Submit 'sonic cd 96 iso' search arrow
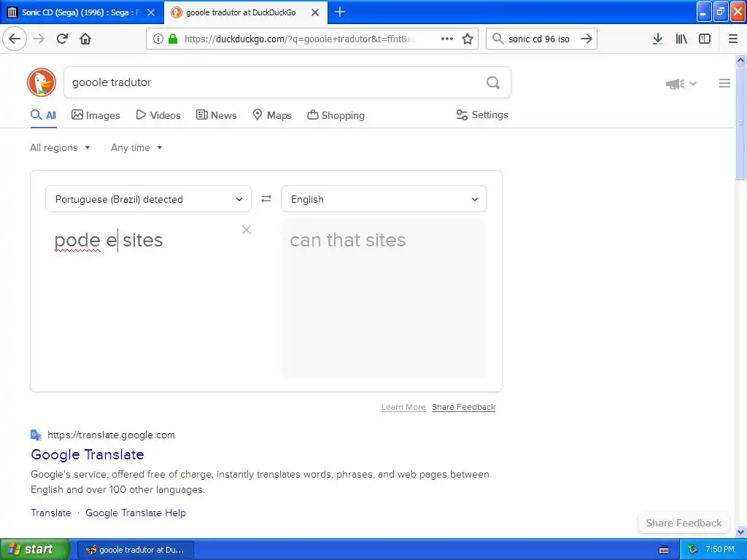Screen dimensions: 747x560 point(587,39)
